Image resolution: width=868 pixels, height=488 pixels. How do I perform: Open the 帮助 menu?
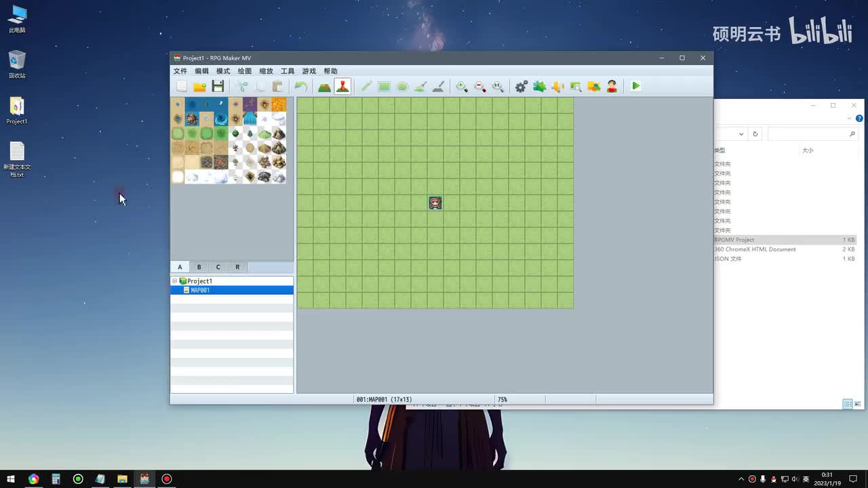click(330, 71)
